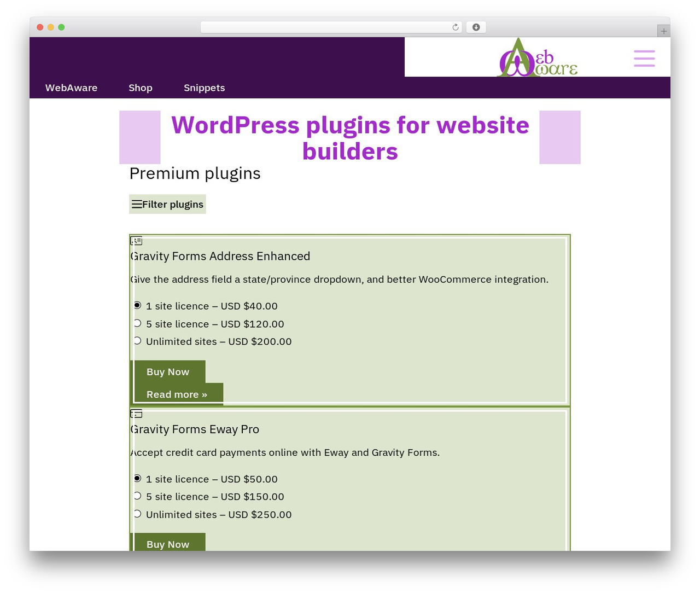This screenshot has height=593, width=700.
Task: Open the Gravity Forms Address Enhanced title
Action: pyautogui.click(x=220, y=256)
